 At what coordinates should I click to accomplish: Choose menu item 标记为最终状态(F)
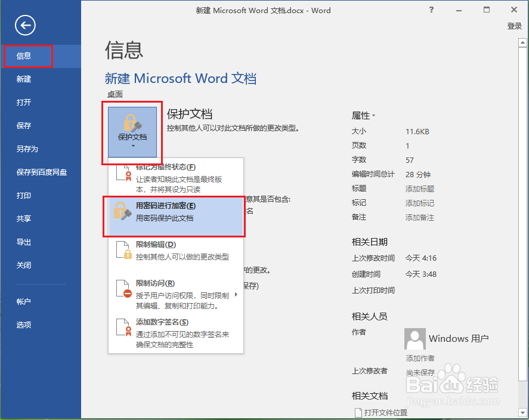pos(176,178)
